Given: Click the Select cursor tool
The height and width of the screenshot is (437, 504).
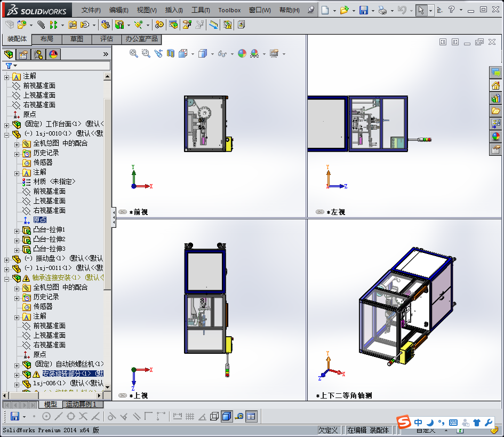Looking at the screenshot, I should click(421, 10).
